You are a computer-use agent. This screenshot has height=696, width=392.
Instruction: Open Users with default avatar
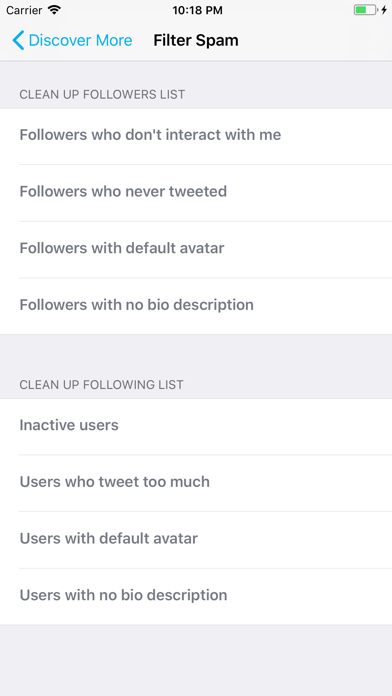[x=196, y=540]
